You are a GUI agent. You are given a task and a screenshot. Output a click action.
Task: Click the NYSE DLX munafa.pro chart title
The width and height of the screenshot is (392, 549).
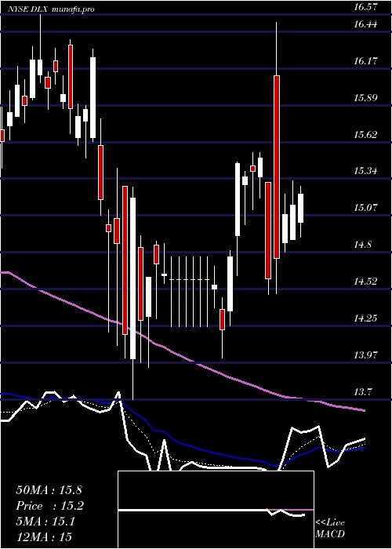[53, 9]
